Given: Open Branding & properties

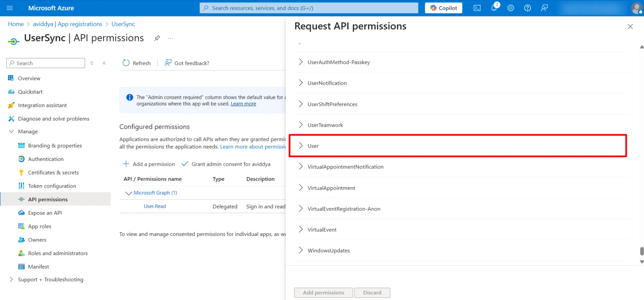Looking at the screenshot, I should tap(55, 145).
